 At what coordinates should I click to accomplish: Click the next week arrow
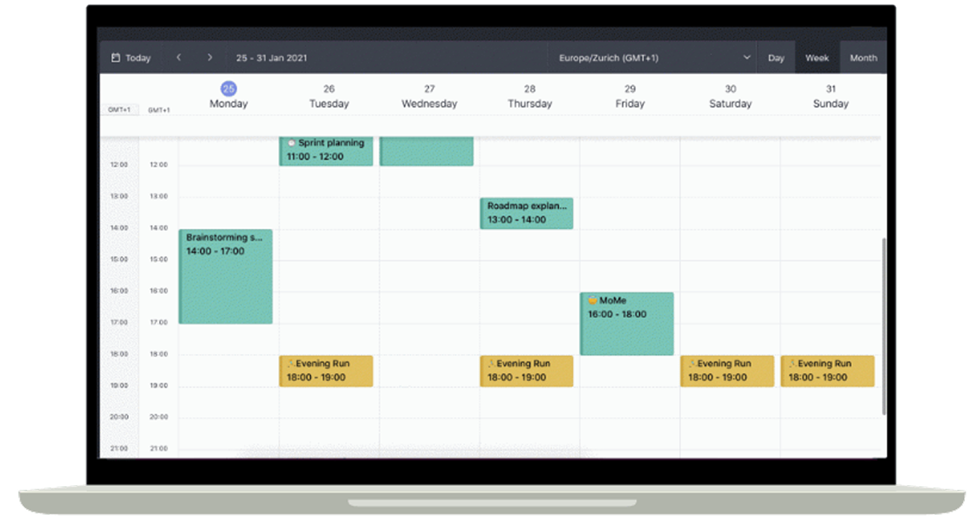(210, 57)
